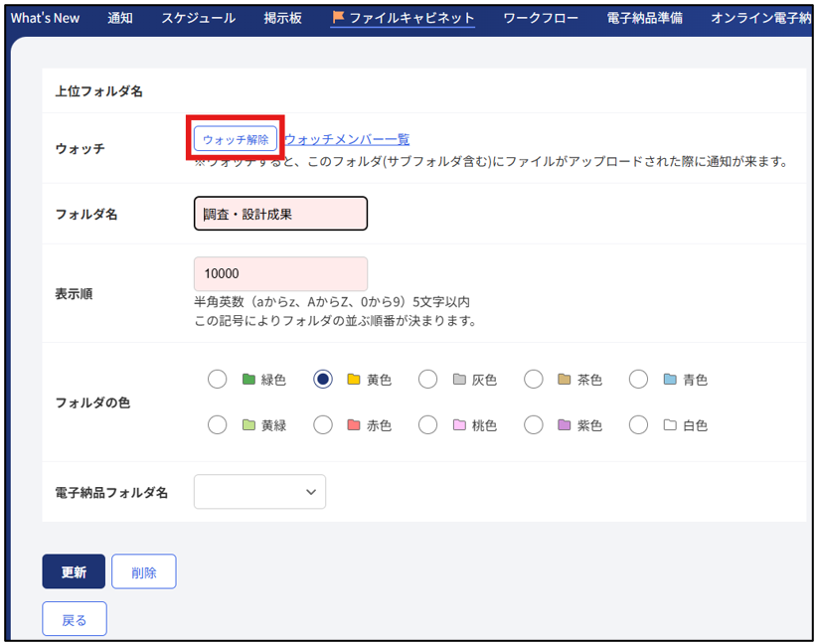Select the 黄色 radio button

pyautogui.click(x=323, y=380)
